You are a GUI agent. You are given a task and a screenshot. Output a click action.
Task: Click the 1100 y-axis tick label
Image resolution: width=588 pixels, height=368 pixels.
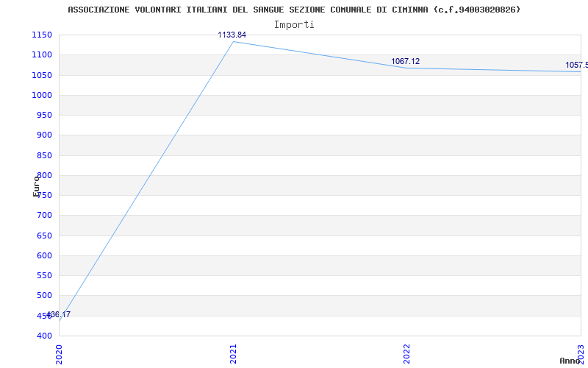tap(42, 54)
